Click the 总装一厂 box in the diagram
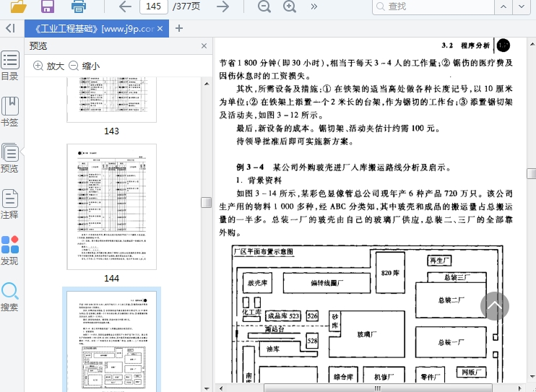The width and height of the screenshot is (536, 392). pos(451,342)
